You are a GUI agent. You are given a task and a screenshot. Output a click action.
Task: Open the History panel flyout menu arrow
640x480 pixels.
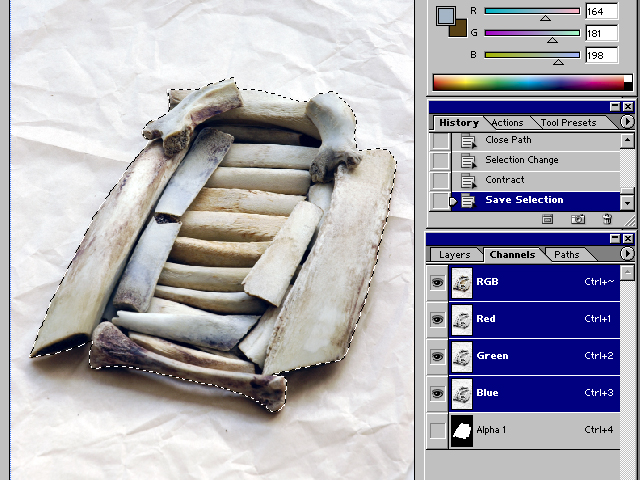click(627, 122)
